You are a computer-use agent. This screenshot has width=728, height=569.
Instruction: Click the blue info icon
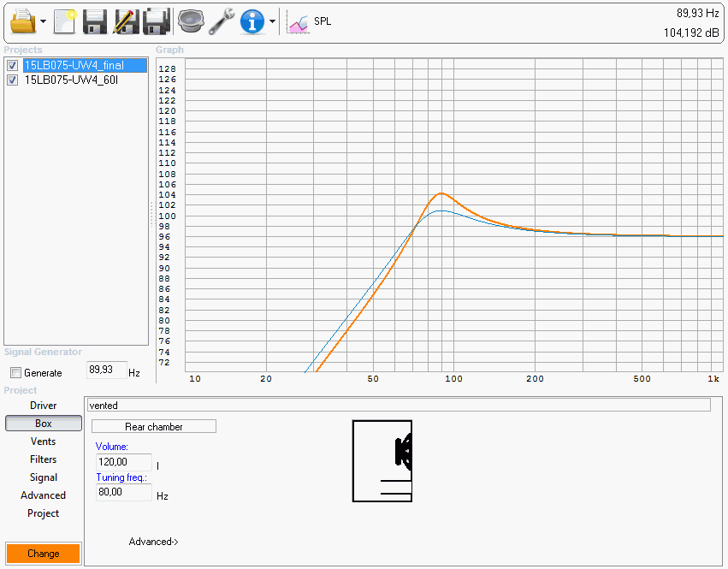252,21
